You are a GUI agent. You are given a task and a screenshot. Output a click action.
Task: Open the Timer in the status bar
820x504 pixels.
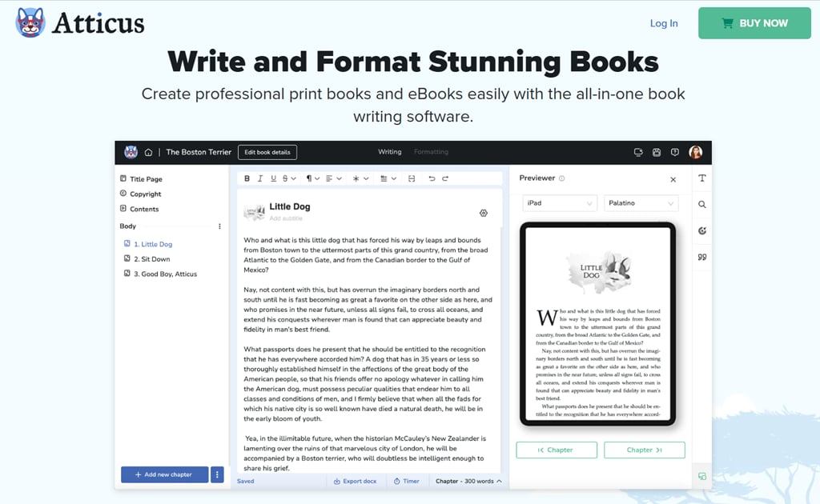(x=406, y=481)
